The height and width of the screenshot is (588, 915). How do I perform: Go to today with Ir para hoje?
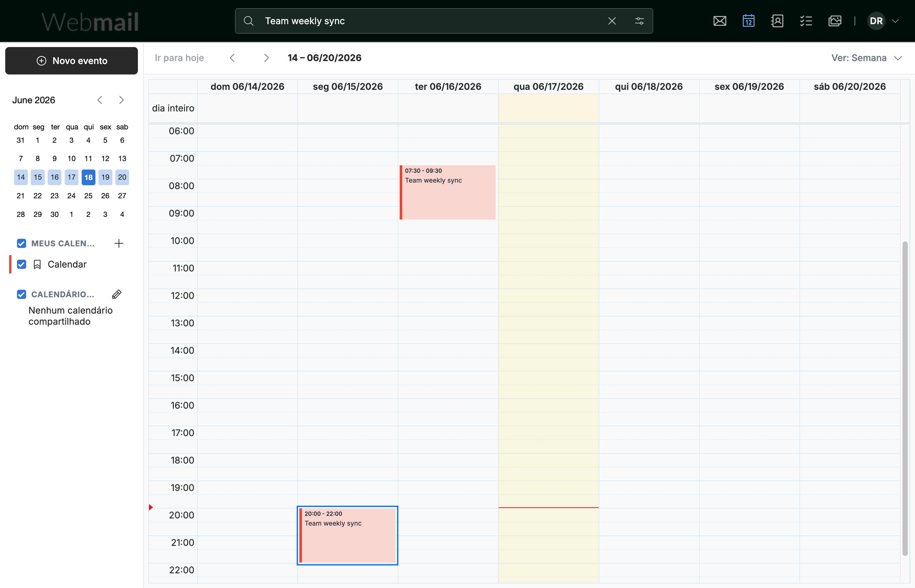click(x=179, y=57)
